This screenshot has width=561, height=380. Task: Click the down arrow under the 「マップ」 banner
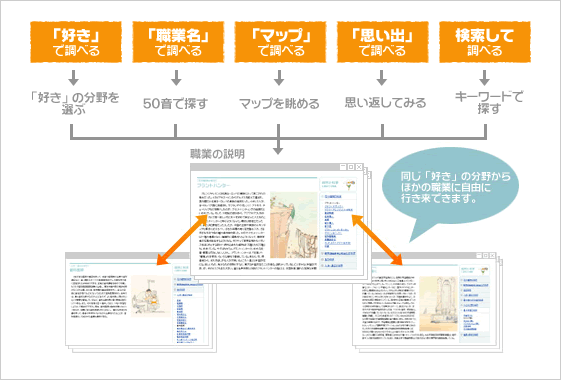[x=279, y=78]
